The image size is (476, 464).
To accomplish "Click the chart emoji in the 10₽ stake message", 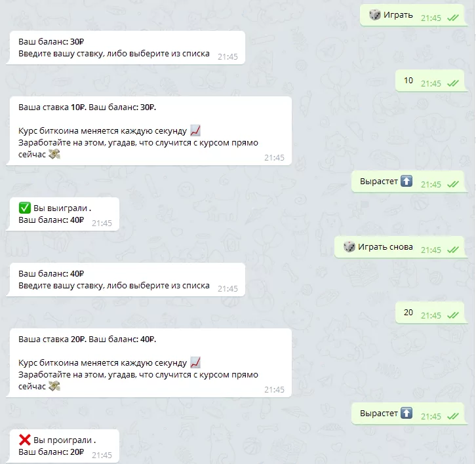I will [x=195, y=130].
